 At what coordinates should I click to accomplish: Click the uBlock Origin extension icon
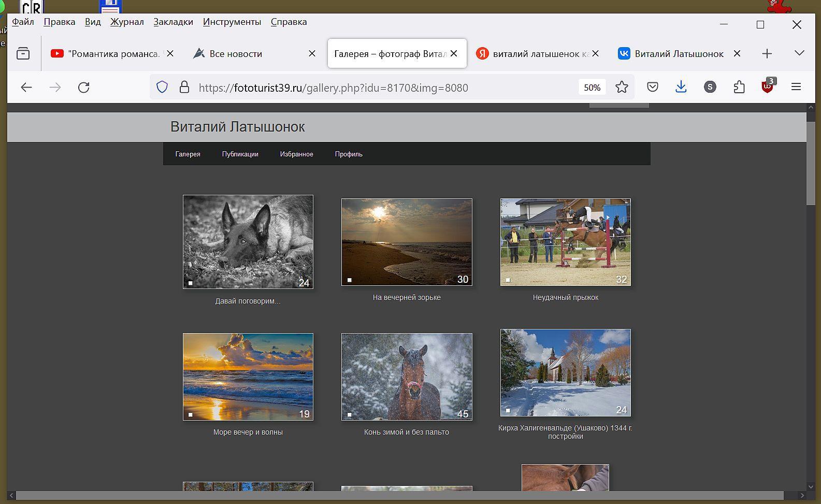767,87
